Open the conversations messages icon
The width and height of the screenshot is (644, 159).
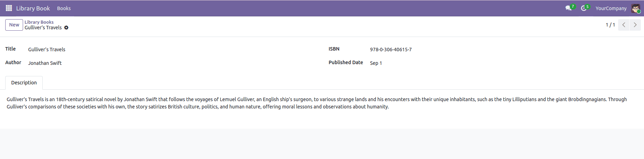568,8
